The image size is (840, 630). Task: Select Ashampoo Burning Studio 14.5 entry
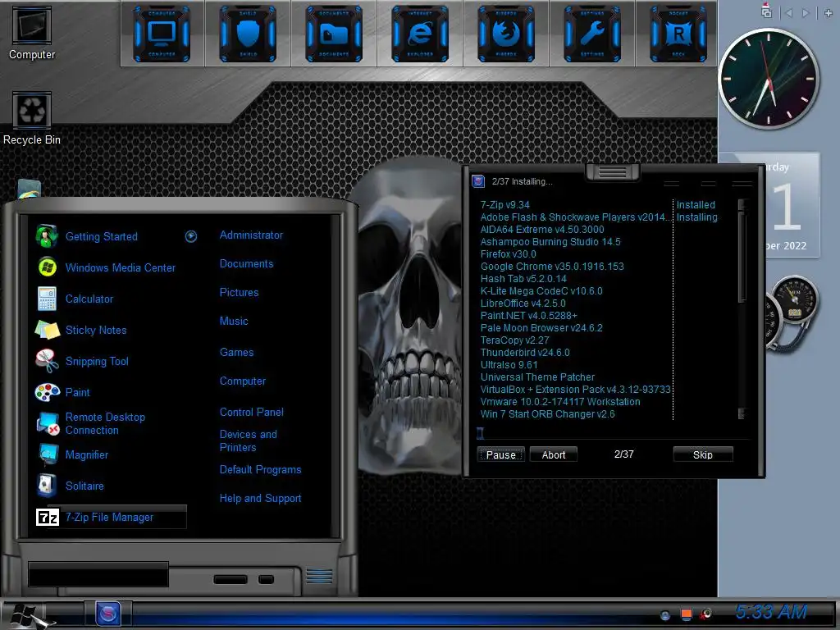click(550, 242)
